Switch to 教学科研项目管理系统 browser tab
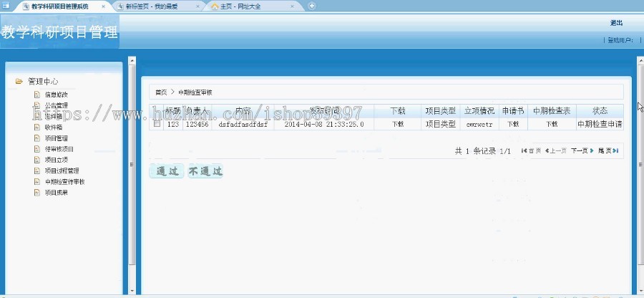Screen dimensions: 644x298 point(59,6)
